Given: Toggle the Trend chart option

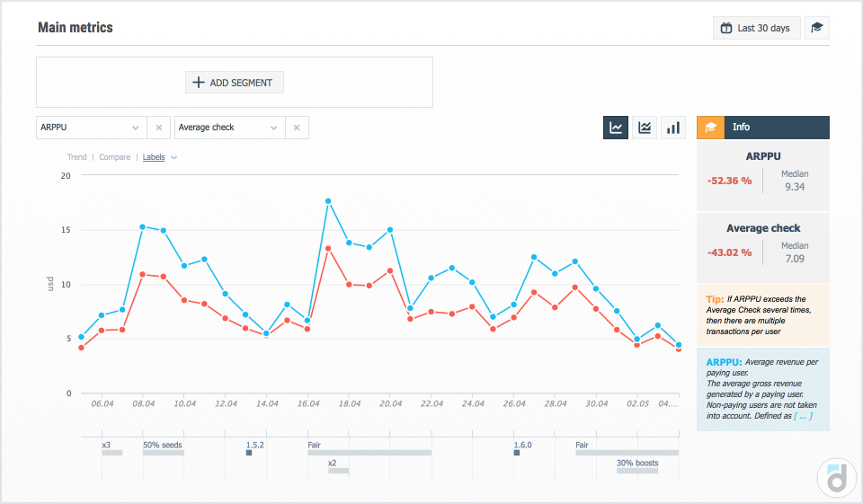Looking at the screenshot, I should [x=77, y=157].
